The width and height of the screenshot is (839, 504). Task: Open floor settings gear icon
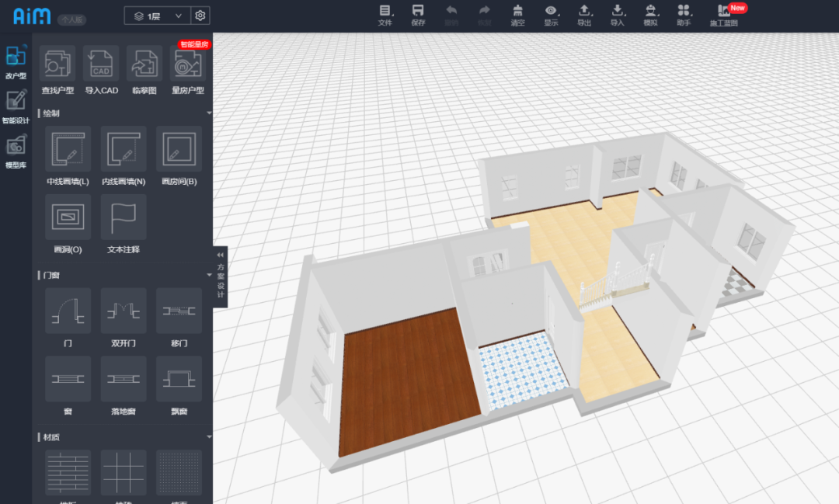coord(200,16)
